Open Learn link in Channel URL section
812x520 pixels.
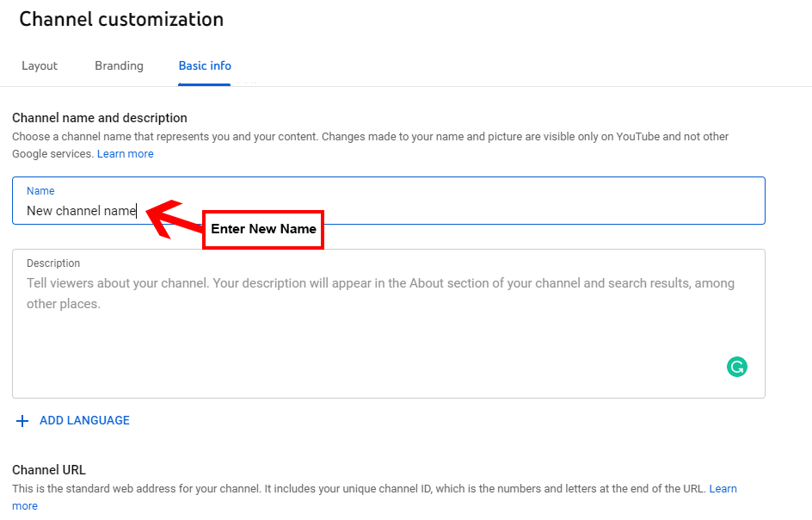(723, 489)
